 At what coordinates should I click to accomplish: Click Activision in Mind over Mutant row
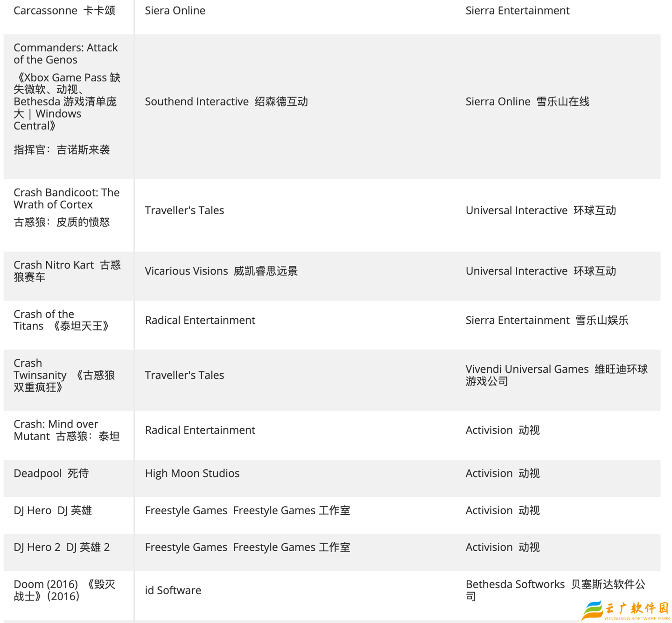(x=503, y=430)
